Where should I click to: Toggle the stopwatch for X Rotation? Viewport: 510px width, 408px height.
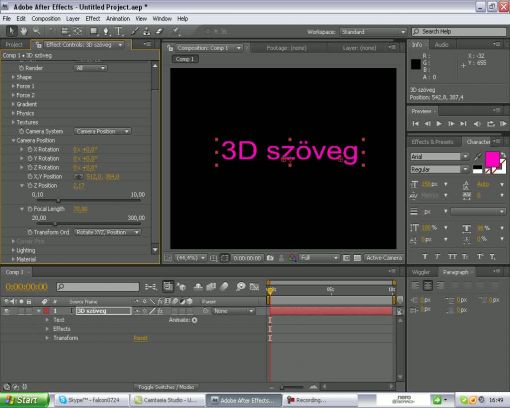pos(30,149)
